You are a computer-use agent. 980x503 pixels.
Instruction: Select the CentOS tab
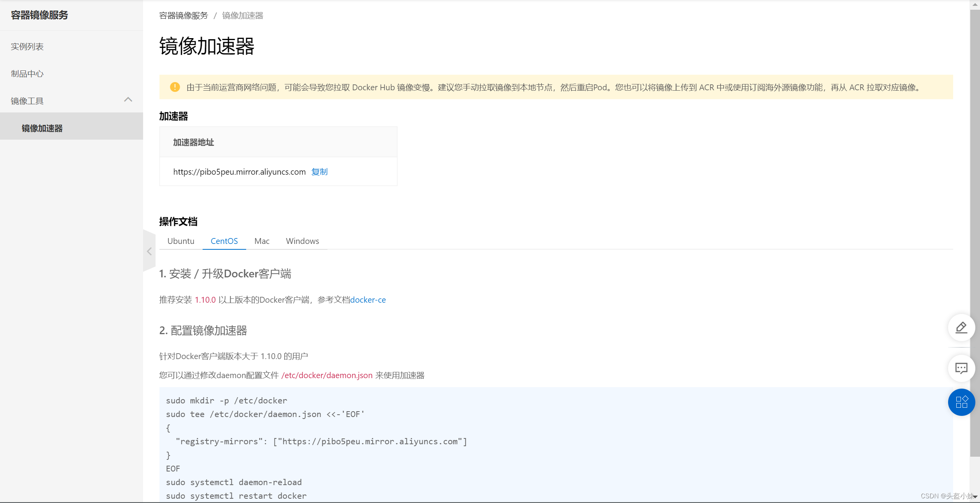coord(224,241)
